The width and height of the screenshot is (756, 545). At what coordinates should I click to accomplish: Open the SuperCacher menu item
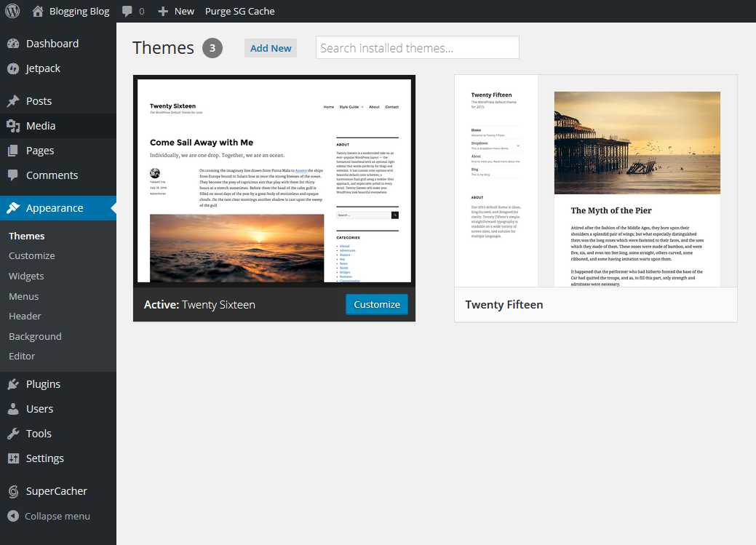pyautogui.click(x=57, y=491)
